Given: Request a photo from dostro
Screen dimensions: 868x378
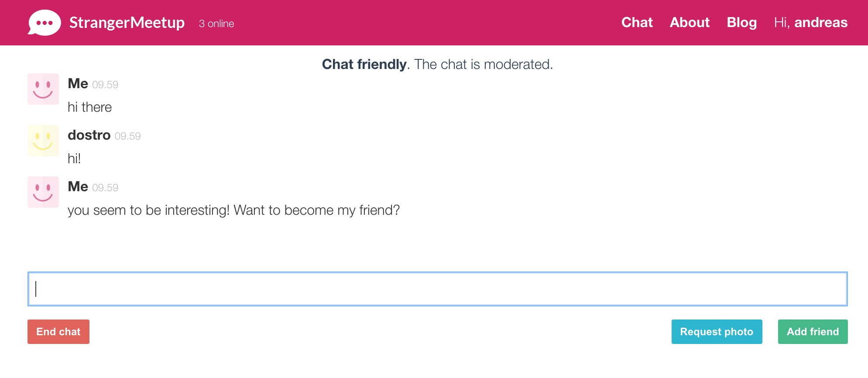Looking at the screenshot, I should [717, 332].
